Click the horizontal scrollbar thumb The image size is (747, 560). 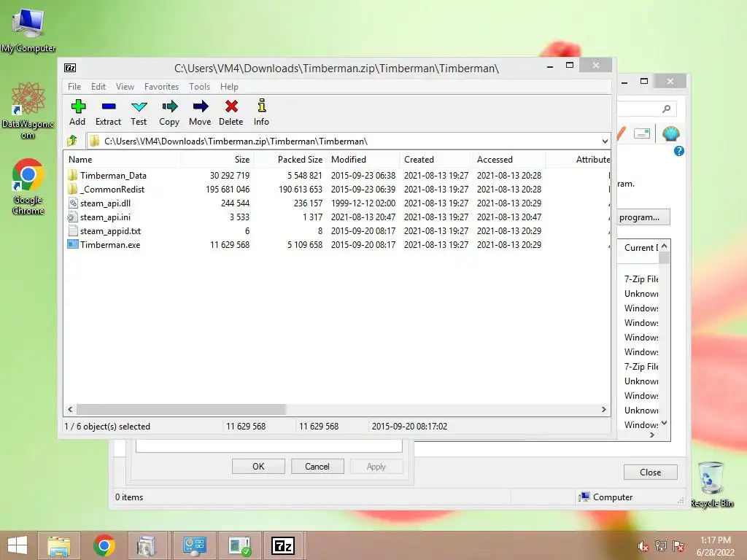181,410
